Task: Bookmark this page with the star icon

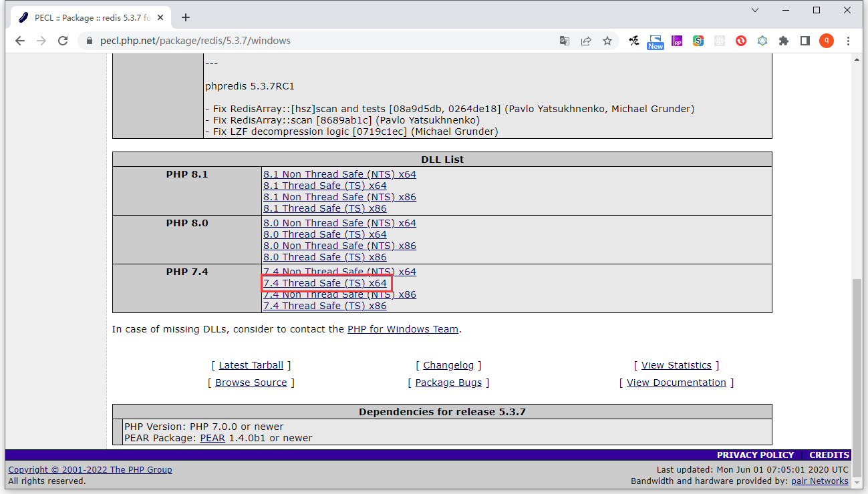Action: [607, 41]
